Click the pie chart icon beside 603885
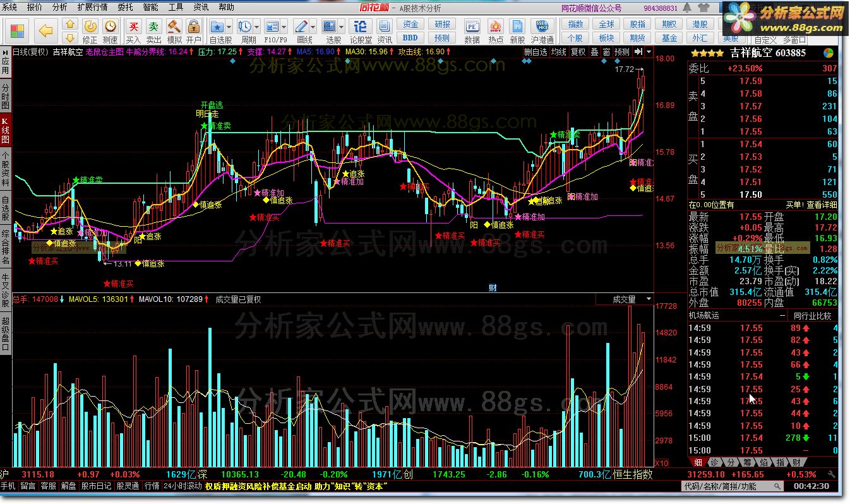The image size is (850, 504). 828,53
